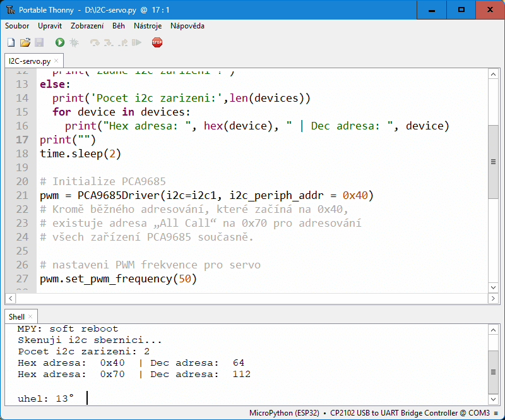The width and height of the screenshot is (505, 420).
Task: Click the Shell vertical scrollbar thumb
Action: [493, 372]
